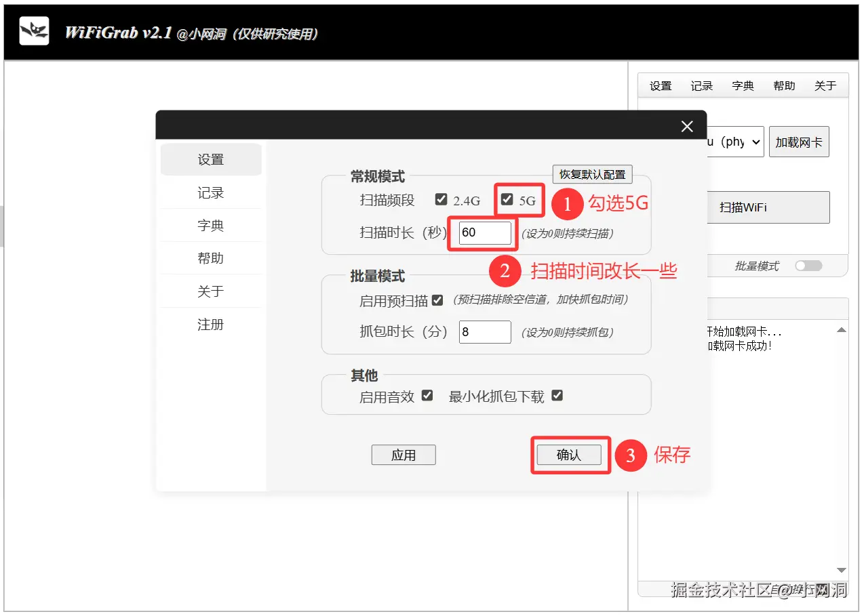Viewport: 864px width, 616px height.
Task: Select the 设置 sidebar tab in dialog
Action: [x=211, y=160]
